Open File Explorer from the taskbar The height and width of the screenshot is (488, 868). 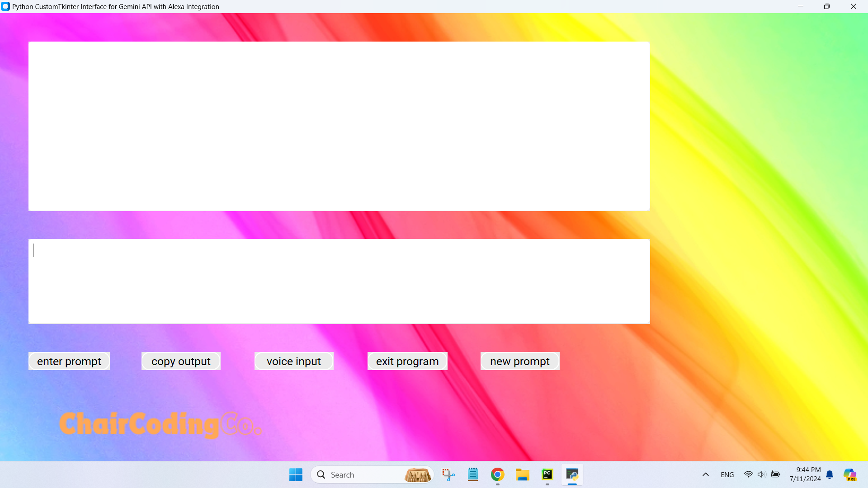pos(523,474)
